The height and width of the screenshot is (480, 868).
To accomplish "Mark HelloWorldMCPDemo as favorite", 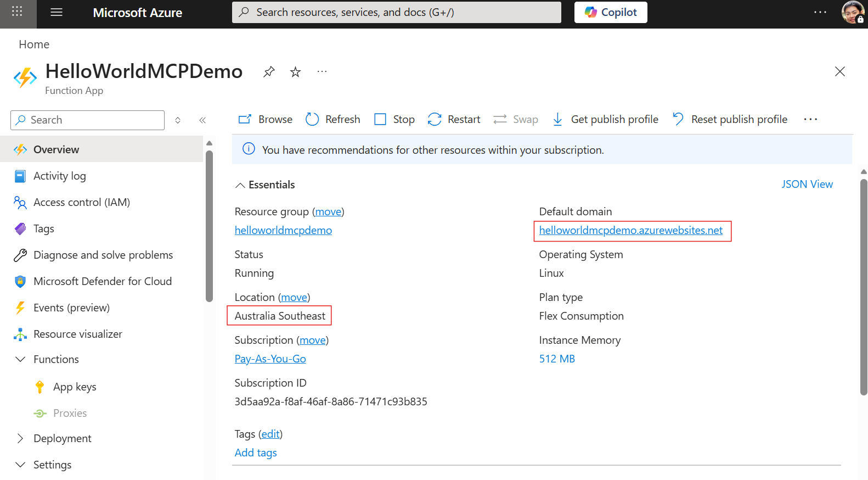I will coord(296,72).
